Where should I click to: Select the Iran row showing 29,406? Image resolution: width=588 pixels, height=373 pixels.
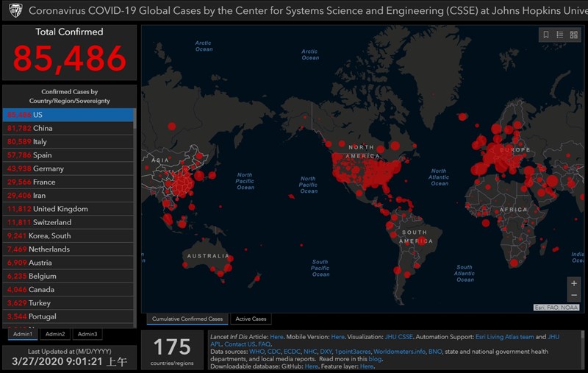coord(68,196)
